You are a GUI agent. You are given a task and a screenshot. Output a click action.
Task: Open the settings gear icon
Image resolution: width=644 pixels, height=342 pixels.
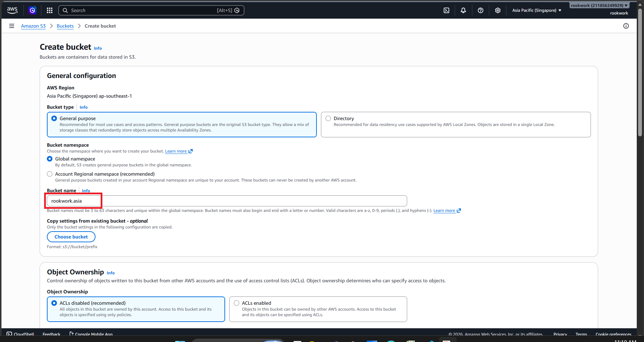498,10
